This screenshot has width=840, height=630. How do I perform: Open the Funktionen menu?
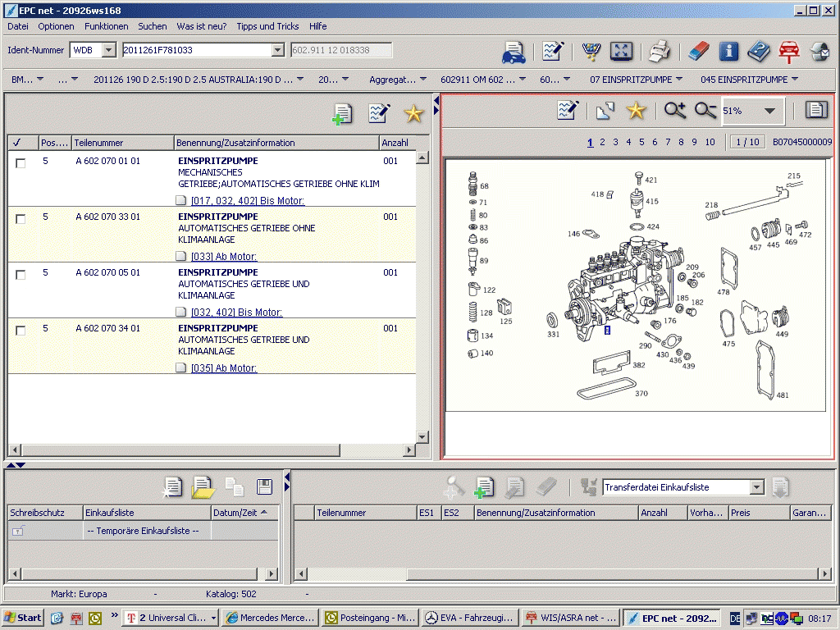pos(106,26)
